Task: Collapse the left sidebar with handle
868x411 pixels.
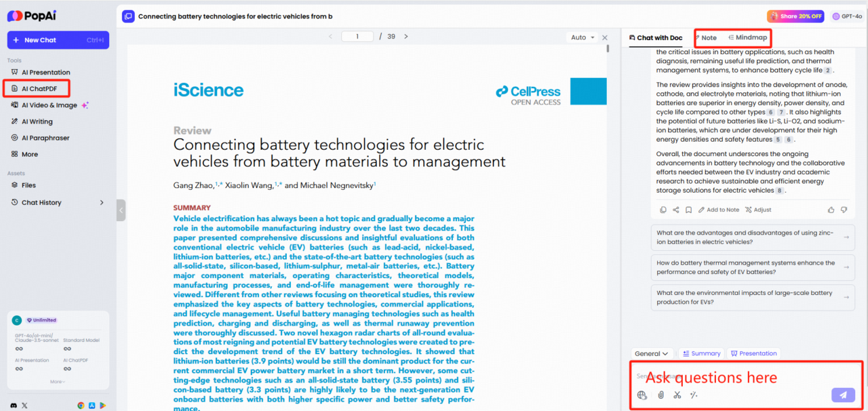Action: (x=121, y=210)
